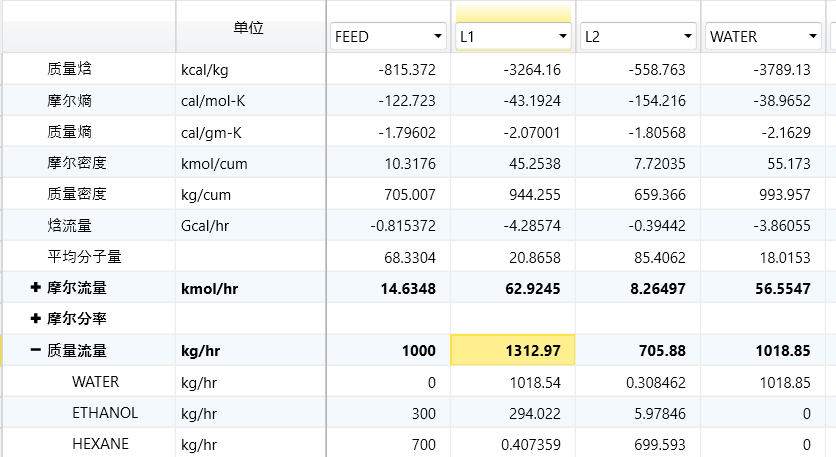
Task: Select FEED mass flow value 1000
Action: pyautogui.click(x=418, y=350)
